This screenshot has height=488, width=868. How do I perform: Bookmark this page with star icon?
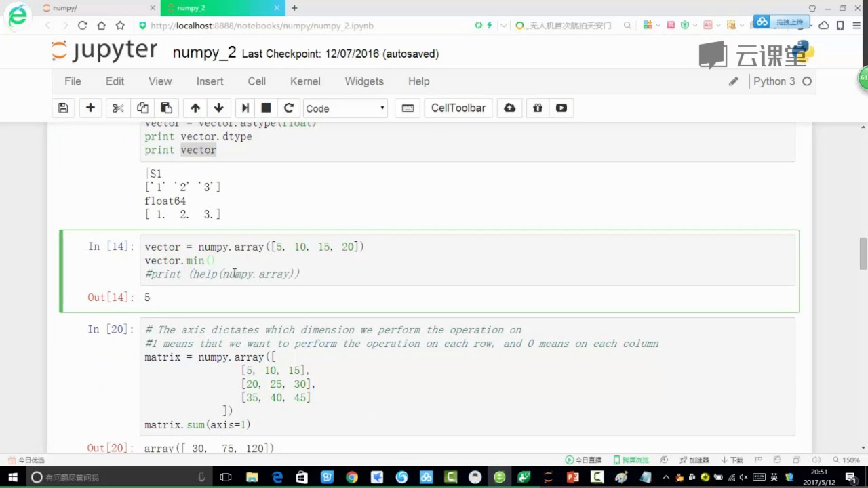point(120,25)
